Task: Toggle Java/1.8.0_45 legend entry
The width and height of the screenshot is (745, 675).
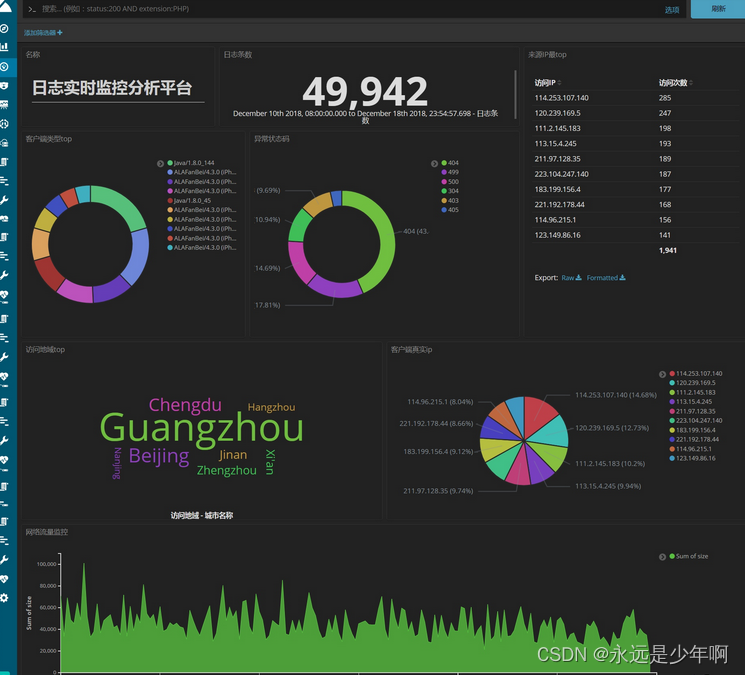Action: click(x=189, y=200)
